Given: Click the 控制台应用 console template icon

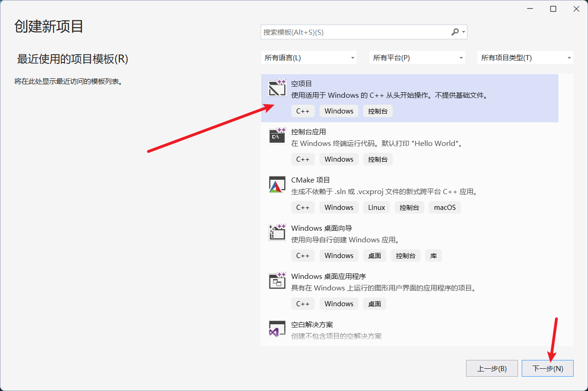Looking at the screenshot, I should point(277,136).
